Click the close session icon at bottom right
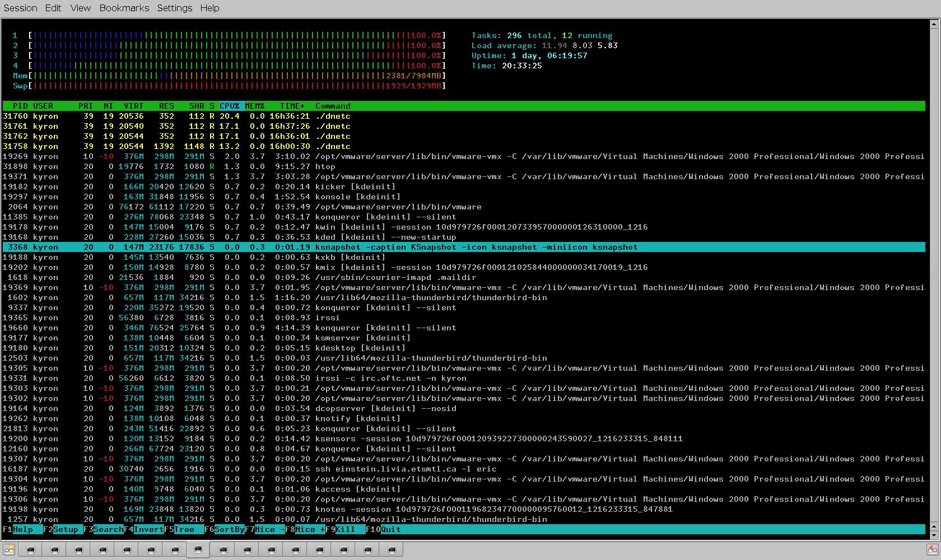941x560 pixels. 932,550
